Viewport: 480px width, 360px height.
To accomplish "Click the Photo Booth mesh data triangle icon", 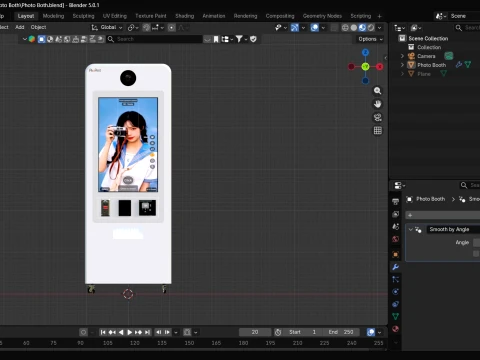I will [x=468, y=65].
